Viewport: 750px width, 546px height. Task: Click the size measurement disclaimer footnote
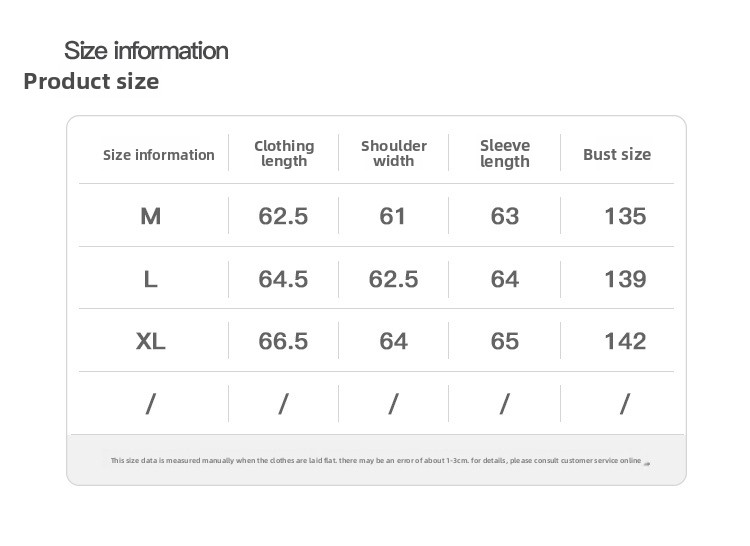pyautogui.click(x=375, y=461)
